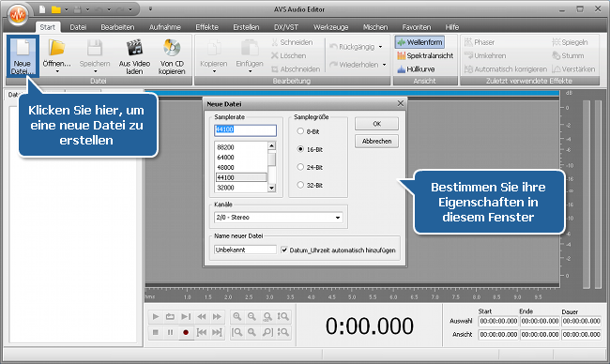The width and height of the screenshot is (610, 364).
Task: Click the red Record button
Action: [x=186, y=332]
